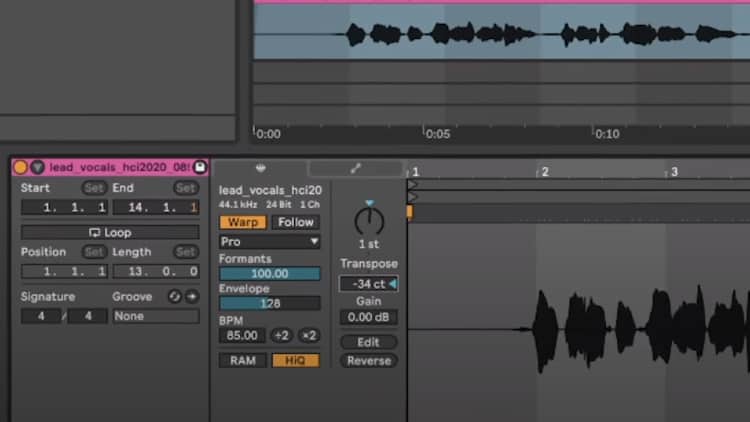Open the envelopes tab icon
Image resolution: width=750 pixels, height=422 pixels.
pos(355,168)
